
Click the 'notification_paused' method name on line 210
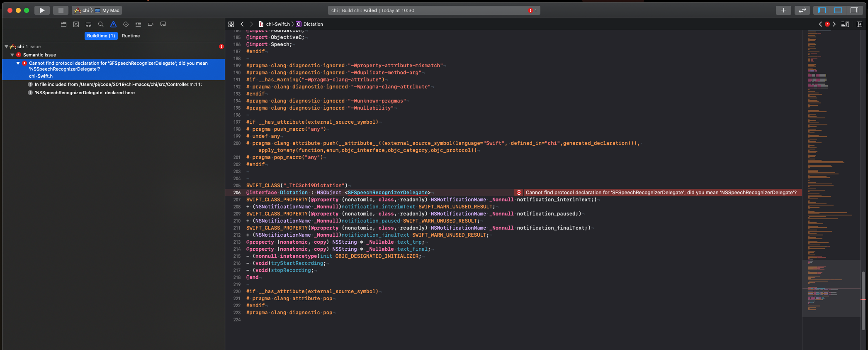click(371, 221)
